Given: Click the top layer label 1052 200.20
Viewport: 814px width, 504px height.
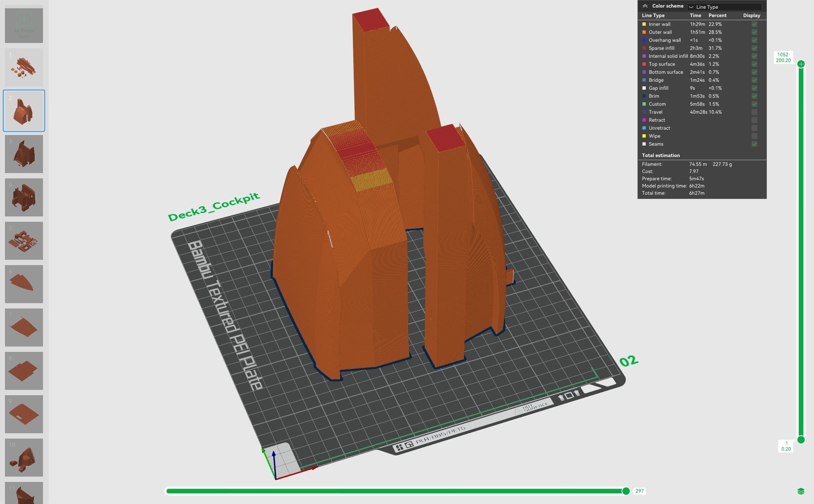Looking at the screenshot, I should pyautogui.click(x=783, y=57).
